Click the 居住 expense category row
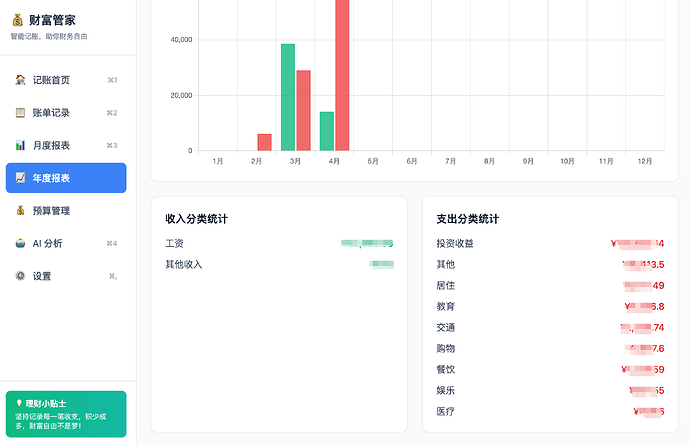Screen dimensions: 689x445 tap(550, 286)
